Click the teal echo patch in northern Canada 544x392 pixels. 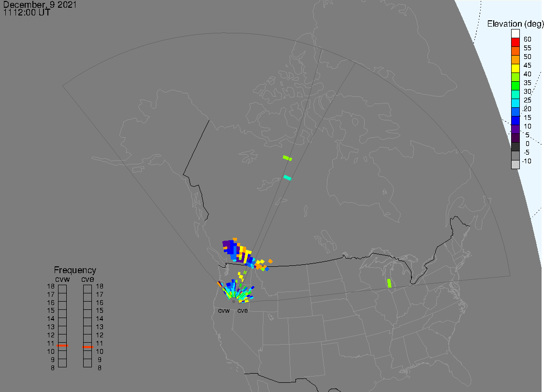click(287, 177)
